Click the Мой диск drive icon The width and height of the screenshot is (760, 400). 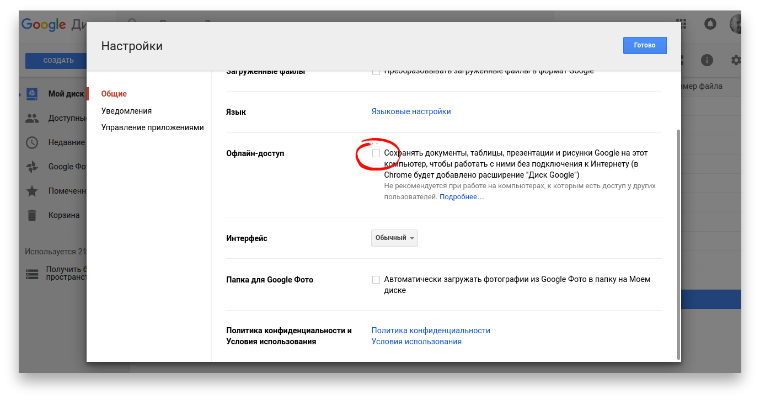tap(32, 94)
